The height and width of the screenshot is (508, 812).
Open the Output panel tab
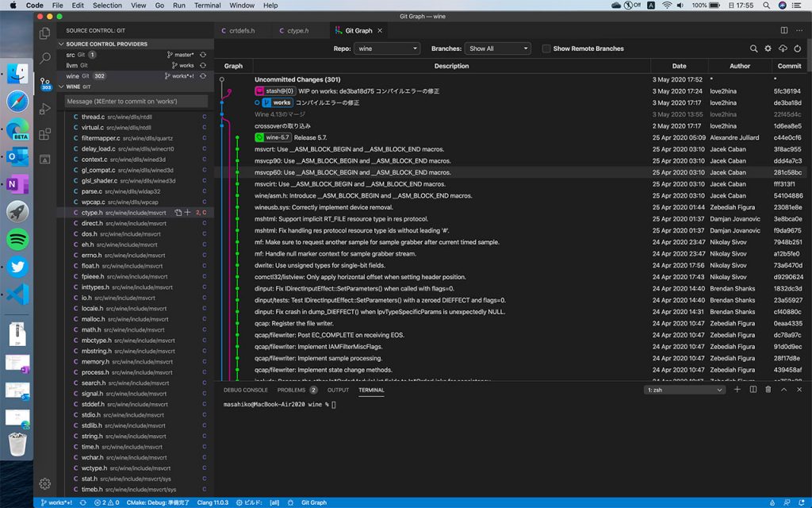(x=338, y=390)
